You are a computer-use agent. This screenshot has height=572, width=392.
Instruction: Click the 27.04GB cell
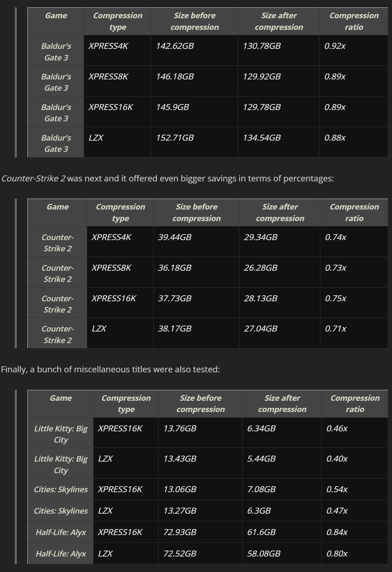click(261, 329)
